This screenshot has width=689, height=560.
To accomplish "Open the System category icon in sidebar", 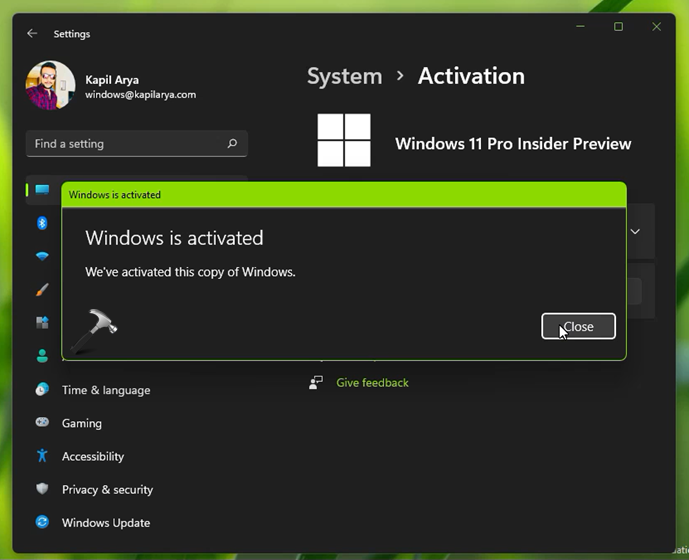I will tap(42, 190).
